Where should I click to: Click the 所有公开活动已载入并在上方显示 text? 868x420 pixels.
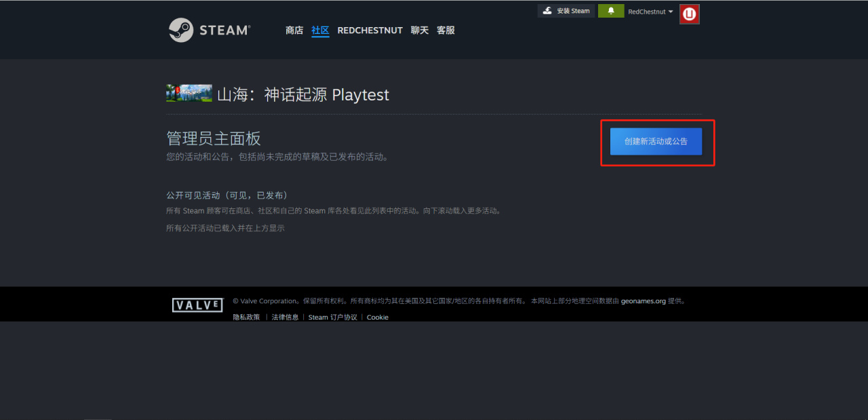point(225,228)
